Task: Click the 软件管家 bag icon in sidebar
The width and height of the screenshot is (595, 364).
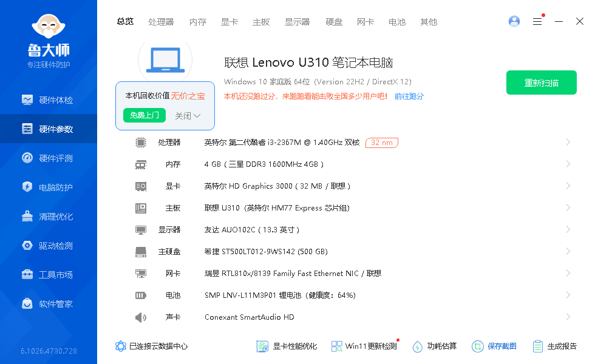Action: tap(27, 304)
